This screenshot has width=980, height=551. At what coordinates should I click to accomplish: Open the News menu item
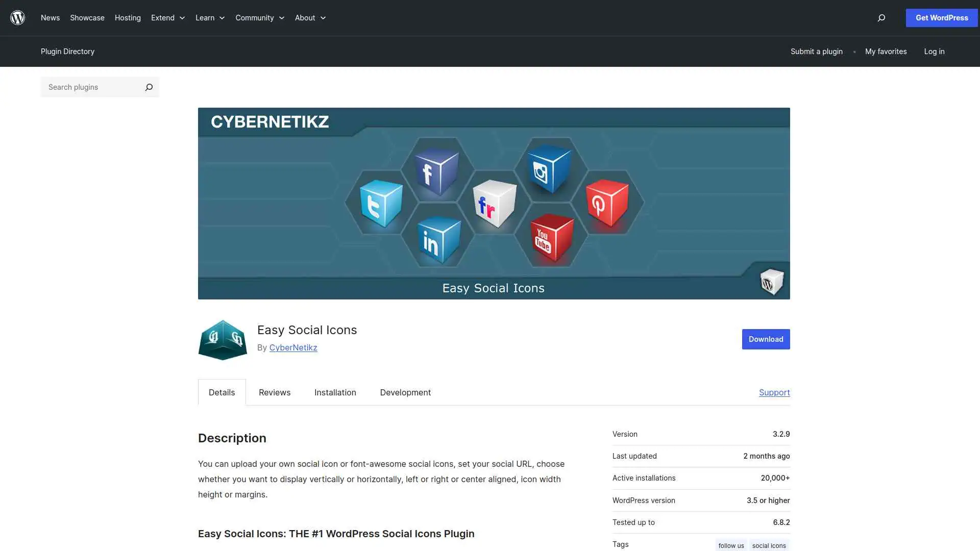pos(50,17)
